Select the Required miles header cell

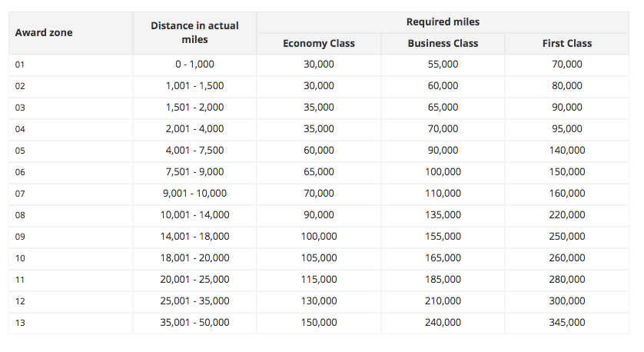tap(443, 22)
